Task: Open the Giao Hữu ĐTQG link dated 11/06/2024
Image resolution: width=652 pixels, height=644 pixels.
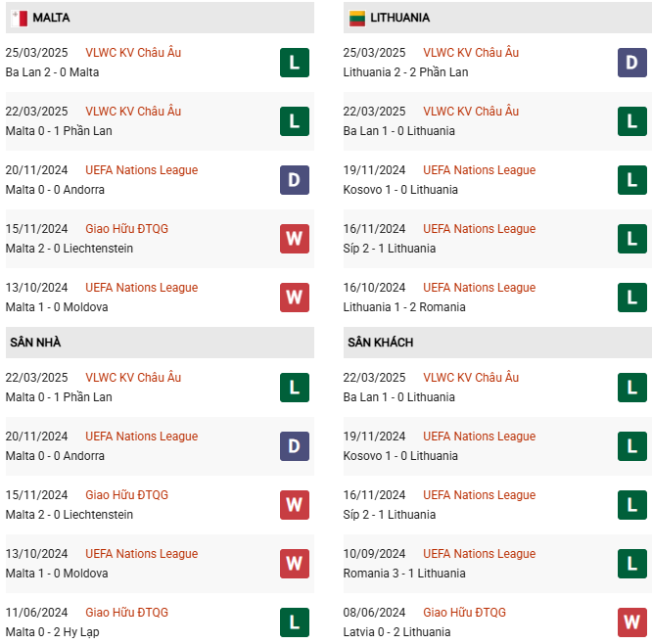Action: [x=126, y=613]
